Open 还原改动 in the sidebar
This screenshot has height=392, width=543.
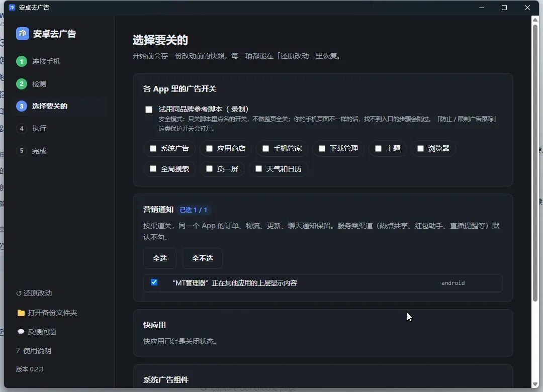coord(34,293)
